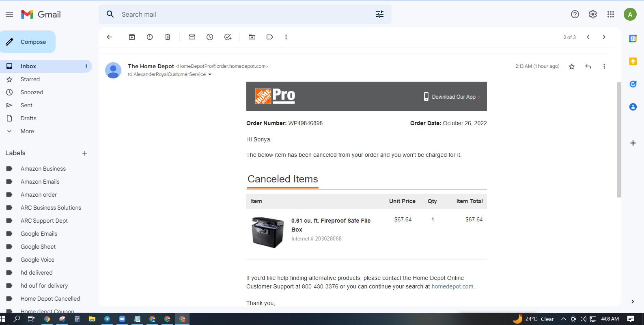
Task: Open the Gmail main menu hamburger
Action: click(x=9, y=14)
